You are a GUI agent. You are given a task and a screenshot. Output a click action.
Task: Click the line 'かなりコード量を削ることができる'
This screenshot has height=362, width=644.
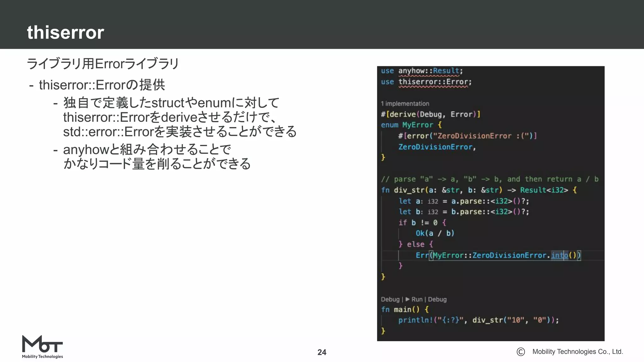click(x=157, y=164)
